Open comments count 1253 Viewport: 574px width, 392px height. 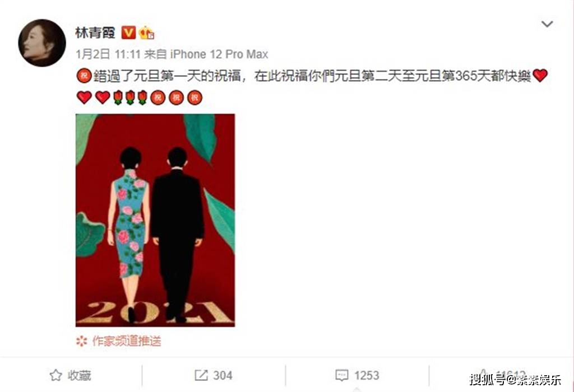tap(367, 376)
